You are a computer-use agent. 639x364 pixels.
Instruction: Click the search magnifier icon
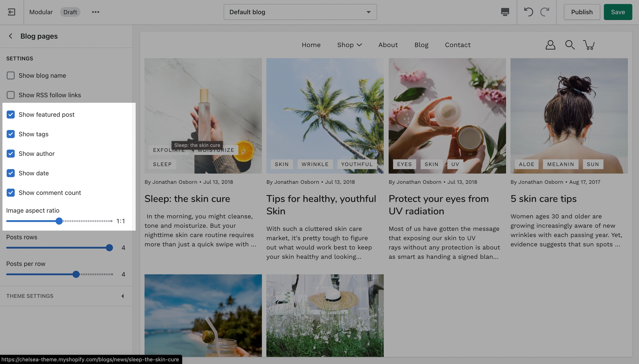pos(570,45)
